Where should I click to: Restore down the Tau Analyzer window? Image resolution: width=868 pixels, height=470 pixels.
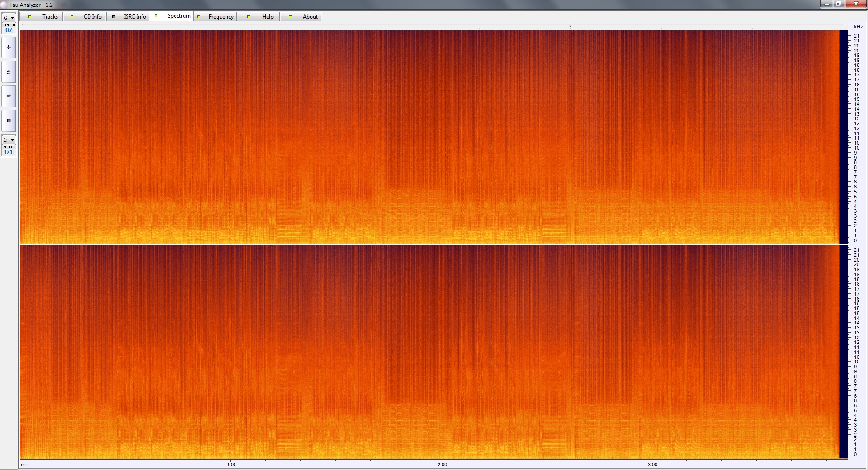[839, 4]
